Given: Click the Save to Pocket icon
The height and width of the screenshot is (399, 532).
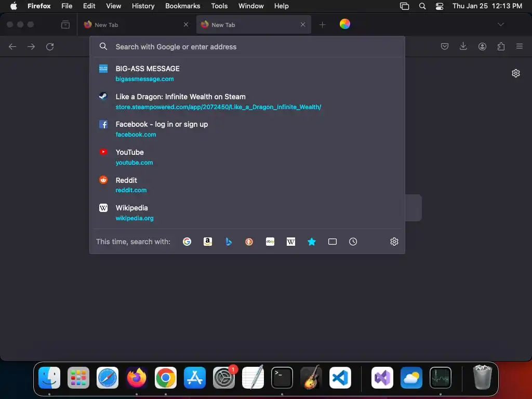Looking at the screenshot, I should tap(445, 46).
